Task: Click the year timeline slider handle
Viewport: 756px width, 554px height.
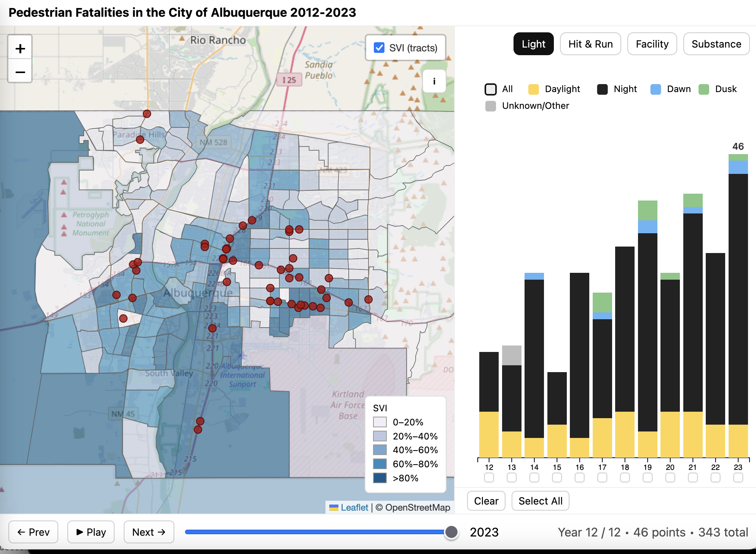Action: pos(451,532)
